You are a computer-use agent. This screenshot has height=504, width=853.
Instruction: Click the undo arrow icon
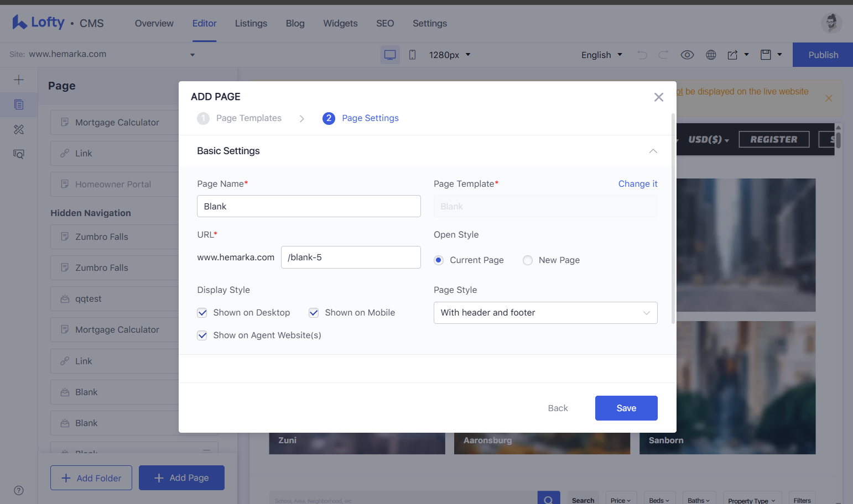tap(642, 55)
